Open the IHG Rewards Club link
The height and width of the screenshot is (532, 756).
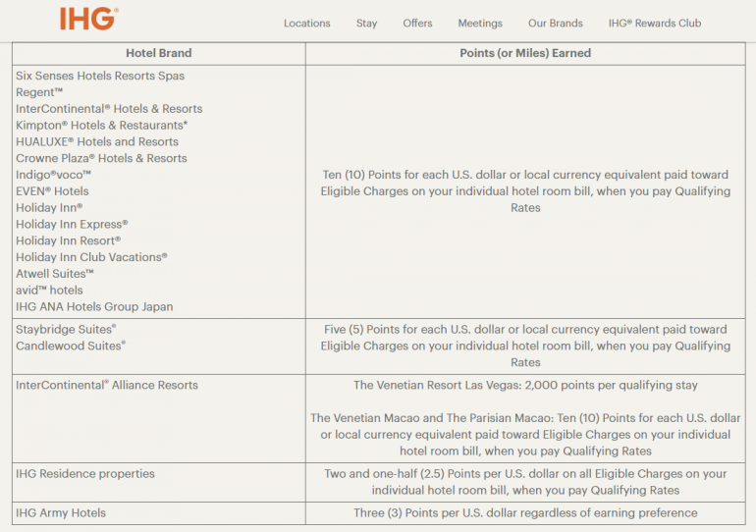click(654, 24)
